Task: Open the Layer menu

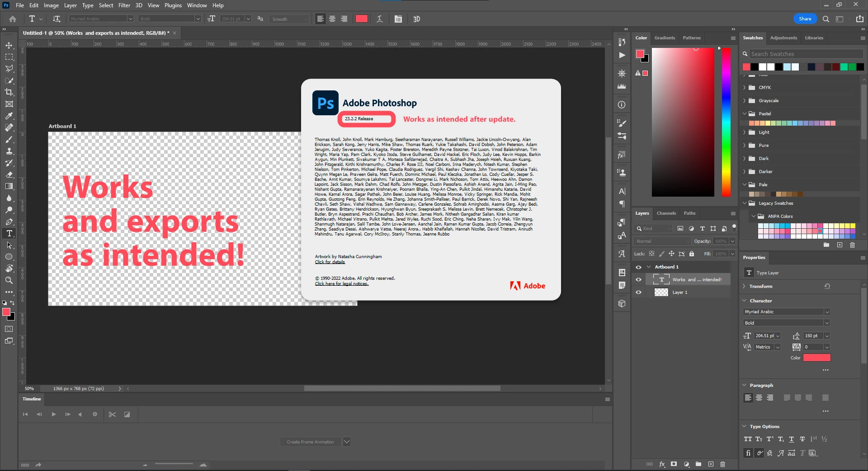Action: click(70, 5)
